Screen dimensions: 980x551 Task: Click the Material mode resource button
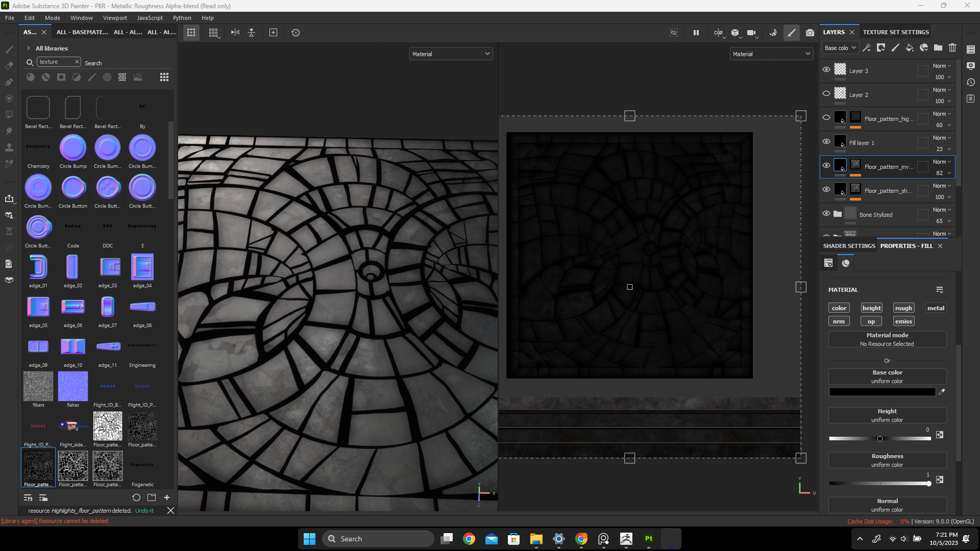point(887,339)
